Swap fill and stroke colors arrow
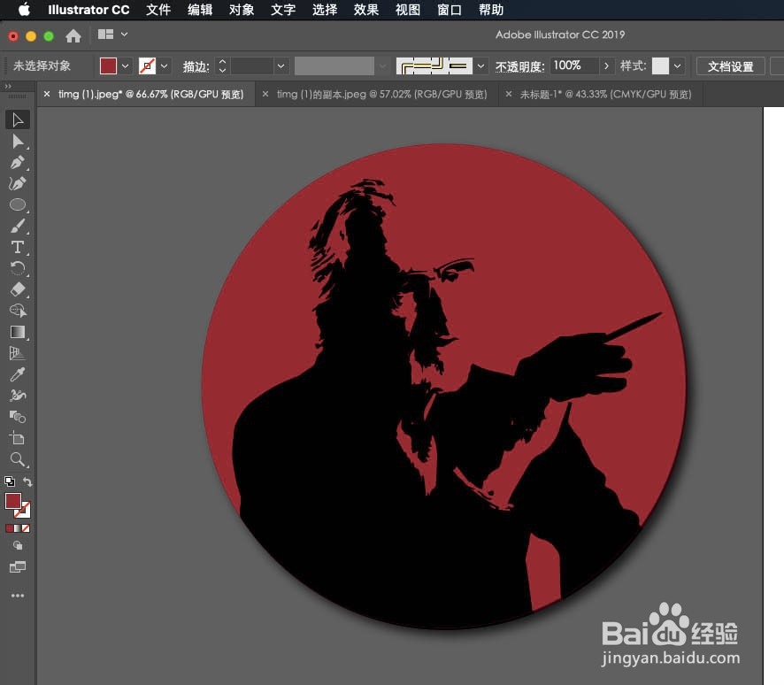 click(x=27, y=482)
